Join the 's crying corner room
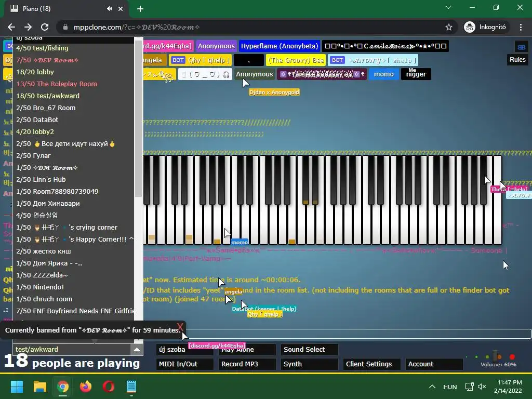The width and height of the screenshot is (532, 399). (x=74, y=228)
